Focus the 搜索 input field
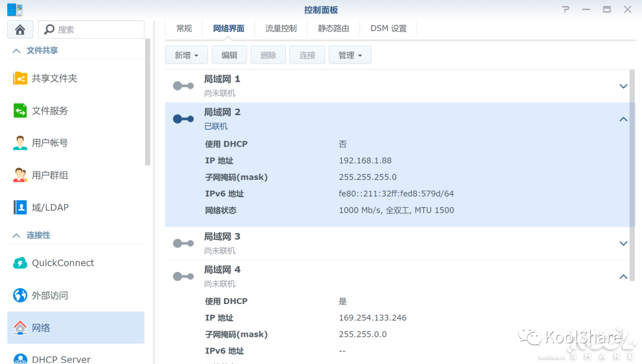Viewport: 642px width, 364px height. (92, 30)
